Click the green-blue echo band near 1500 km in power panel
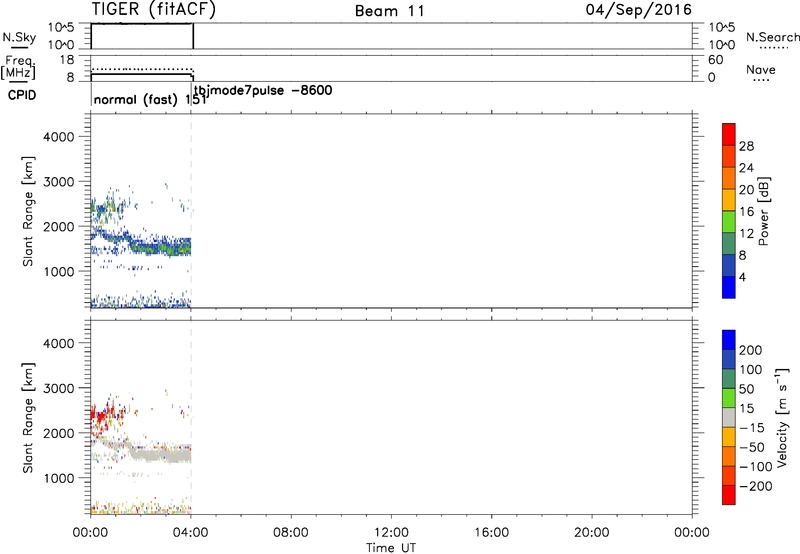800x554 pixels. pos(161,247)
